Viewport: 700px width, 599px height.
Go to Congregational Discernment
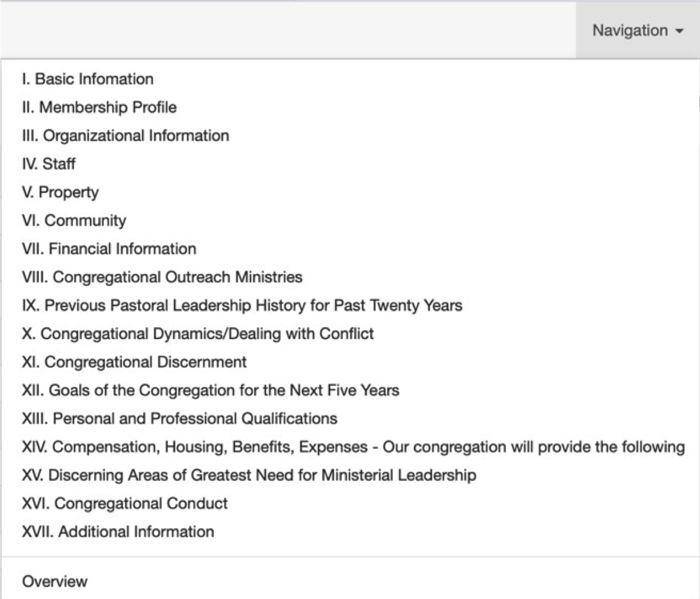pyautogui.click(x=133, y=362)
